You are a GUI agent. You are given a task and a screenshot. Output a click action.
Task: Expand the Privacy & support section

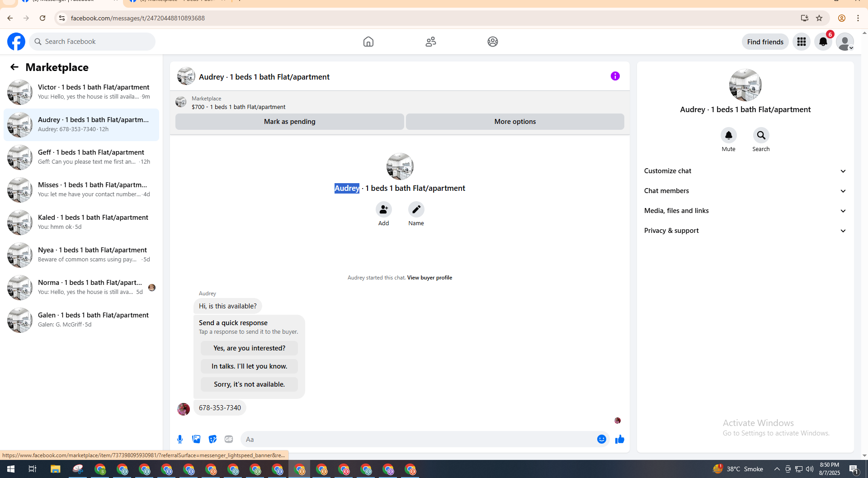click(745, 231)
